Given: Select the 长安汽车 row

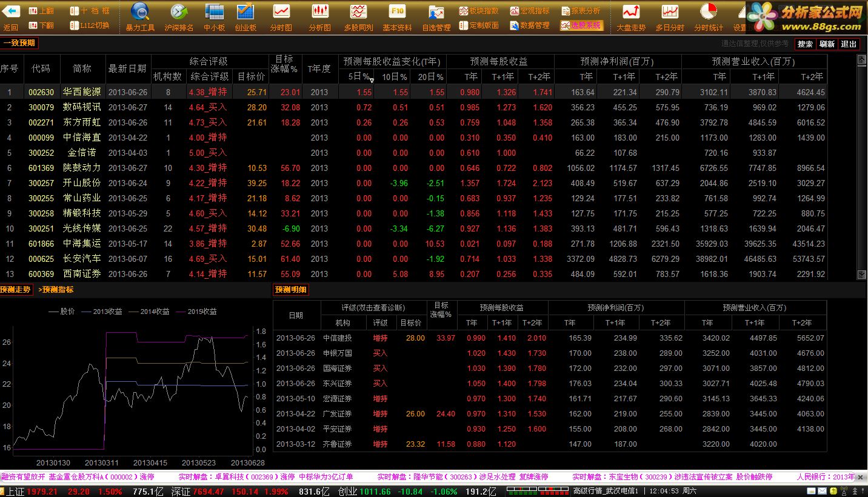Looking at the screenshot, I should pyautogui.click(x=413, y=259).
